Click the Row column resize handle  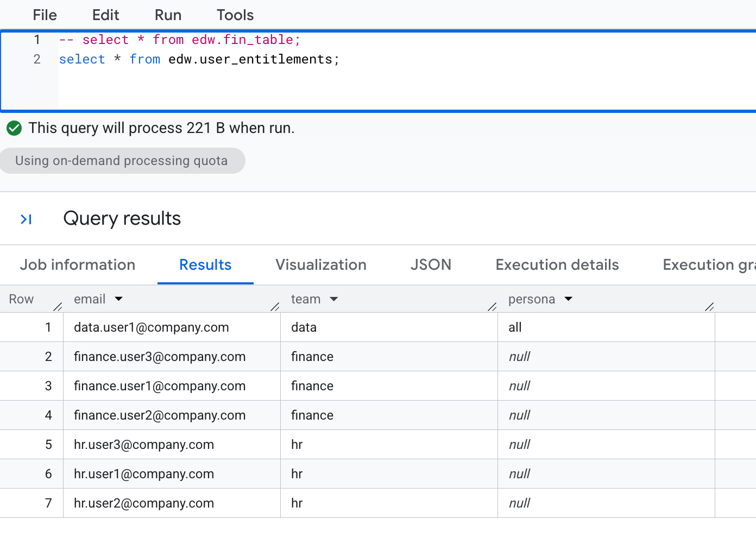[x=58, y=307]
